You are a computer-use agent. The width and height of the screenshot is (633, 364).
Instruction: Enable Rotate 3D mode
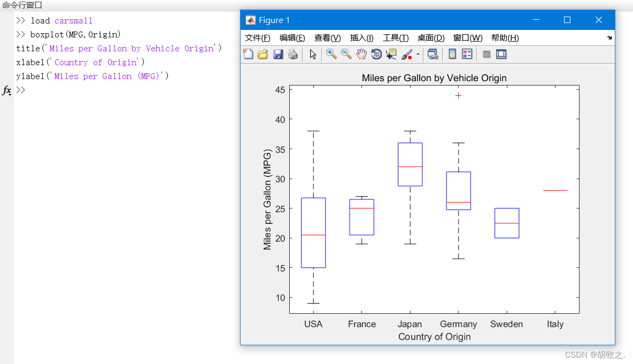pos(376,54)
